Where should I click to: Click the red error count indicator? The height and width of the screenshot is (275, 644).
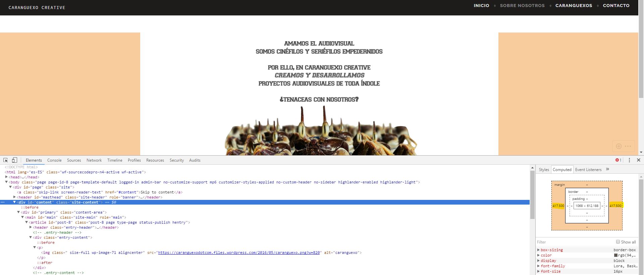(618, 160)
